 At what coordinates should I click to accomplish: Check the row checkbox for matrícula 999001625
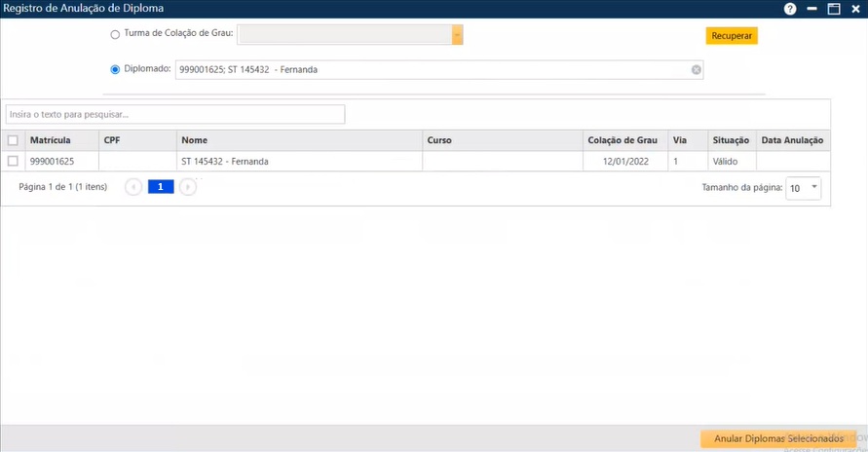13,161
